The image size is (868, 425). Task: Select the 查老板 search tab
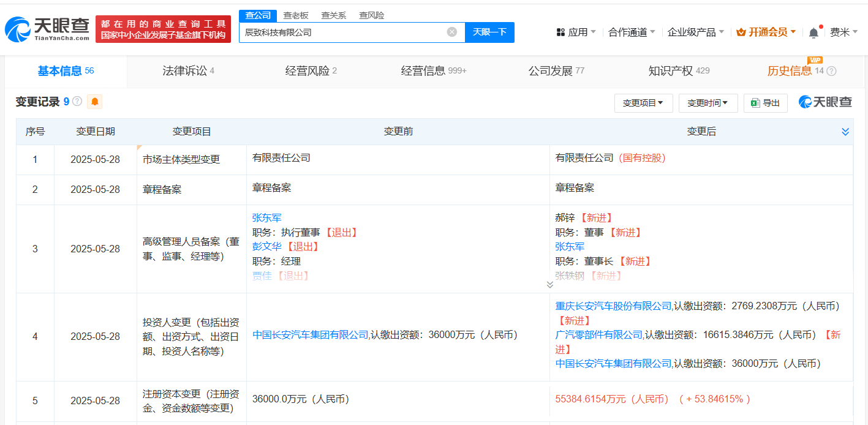point(296,15)
